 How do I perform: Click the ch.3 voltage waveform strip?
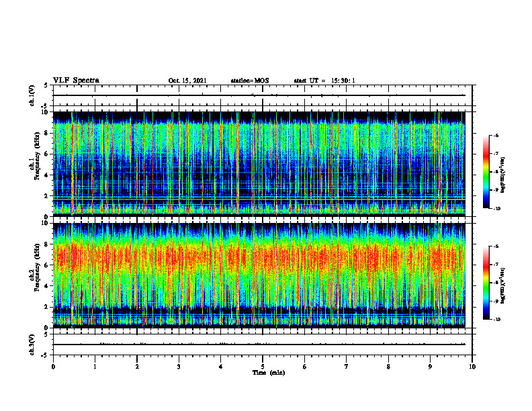point(263,345)
